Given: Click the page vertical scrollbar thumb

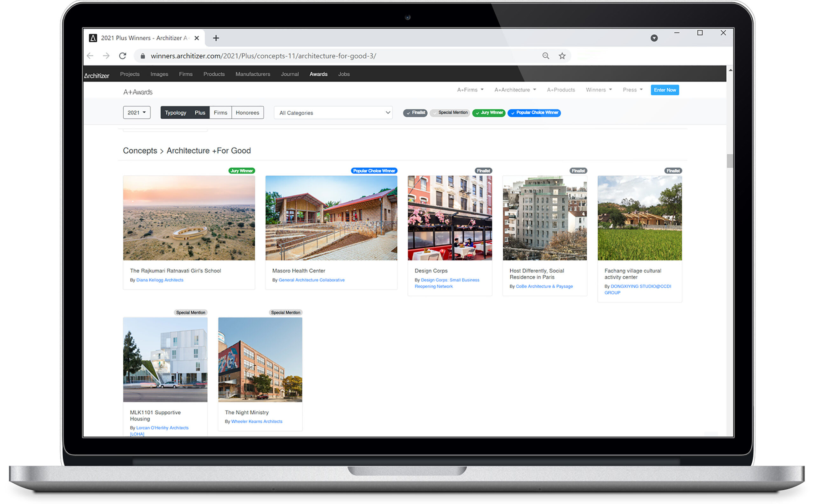Looking at the screenshot, I should click(730, 161).
